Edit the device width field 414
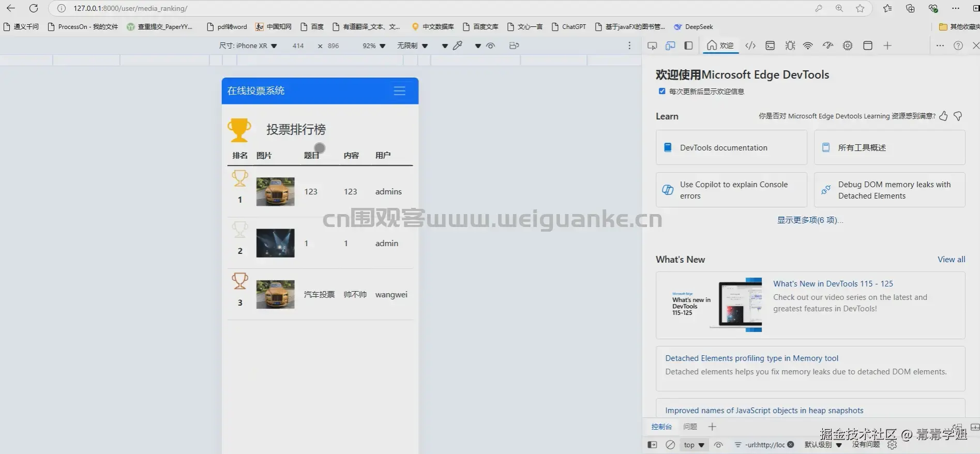This screenshot has width=980, height=454. click(298, 46)
